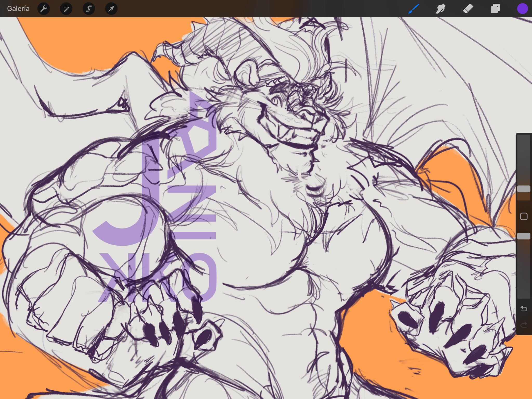532x399 pixels.
Task: Open the purple active color picker
Action: (522, 9)
